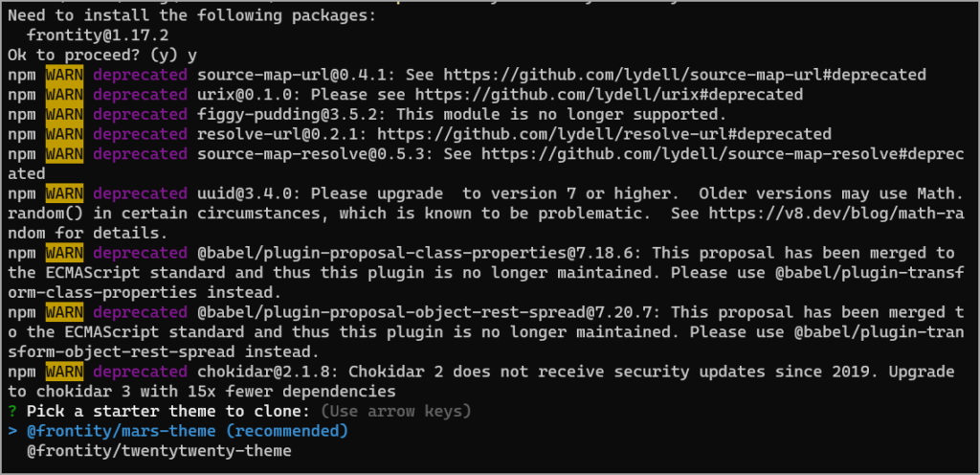980x475 pixels.
Task: Choose the @frontity/twentytwenty-theme option
Action: coord(158,450)
